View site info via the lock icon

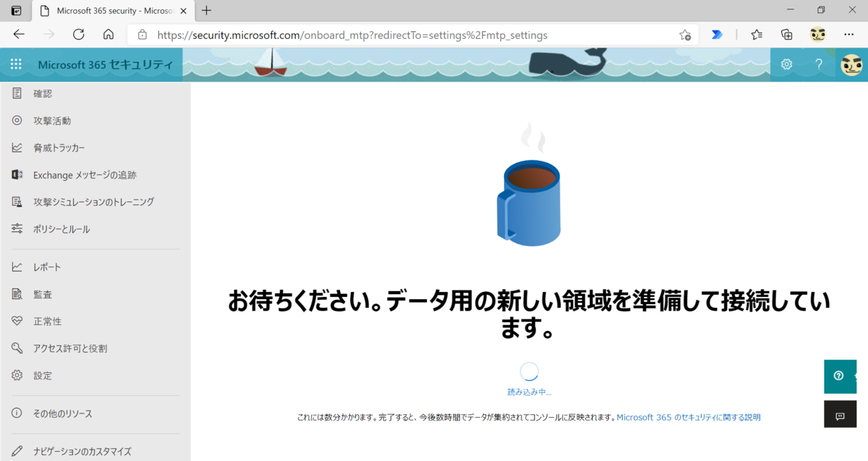(142, 35)
